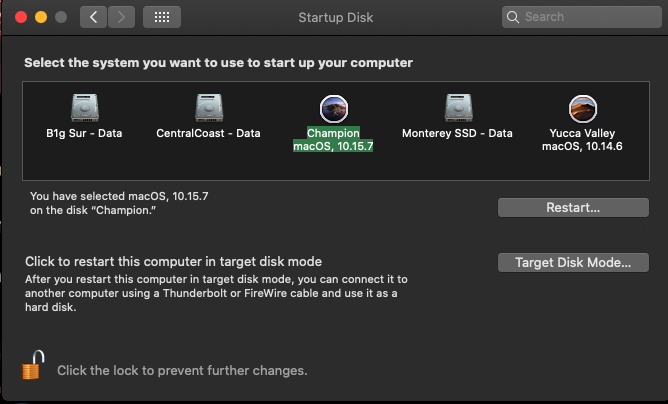
Task: Show all preferences with grid icon
Action: [162, 17]
